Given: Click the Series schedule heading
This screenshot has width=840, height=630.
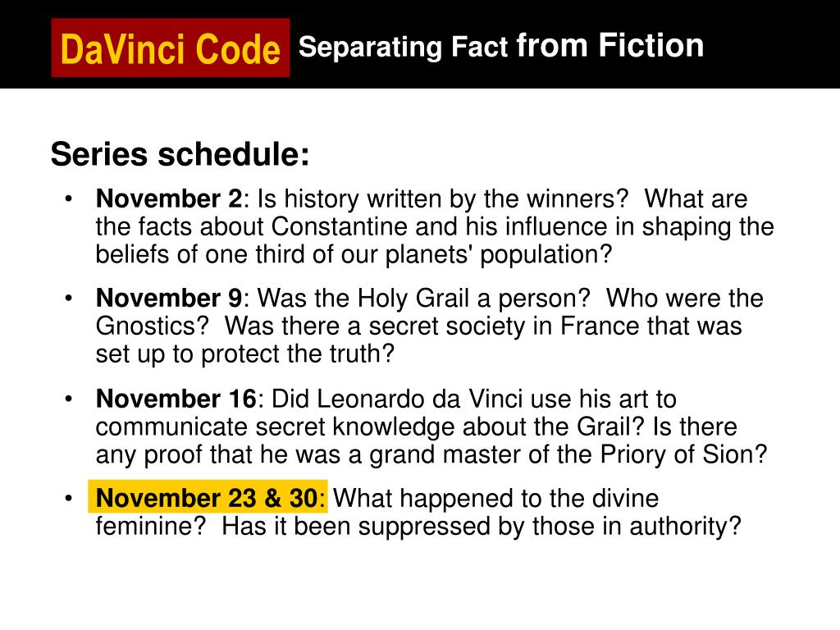Looking at the screenshot, I should click(x=180, y=154).
